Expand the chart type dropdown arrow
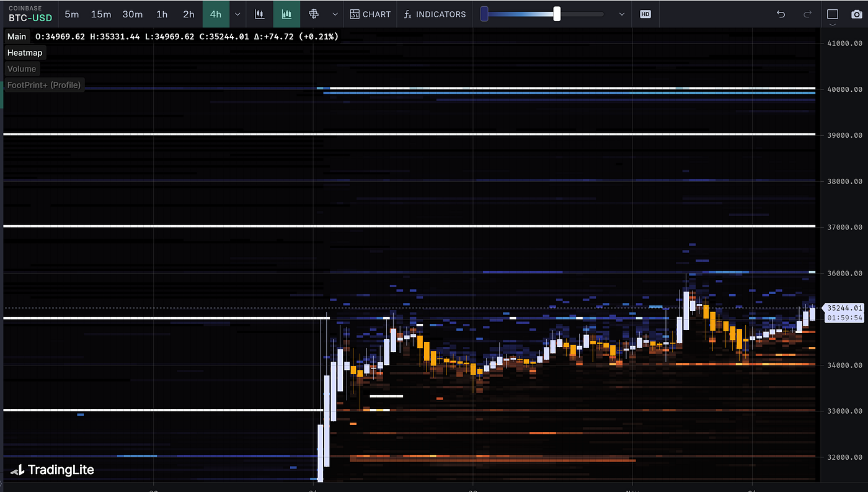 pyautogui.click(x=335, y=14)
